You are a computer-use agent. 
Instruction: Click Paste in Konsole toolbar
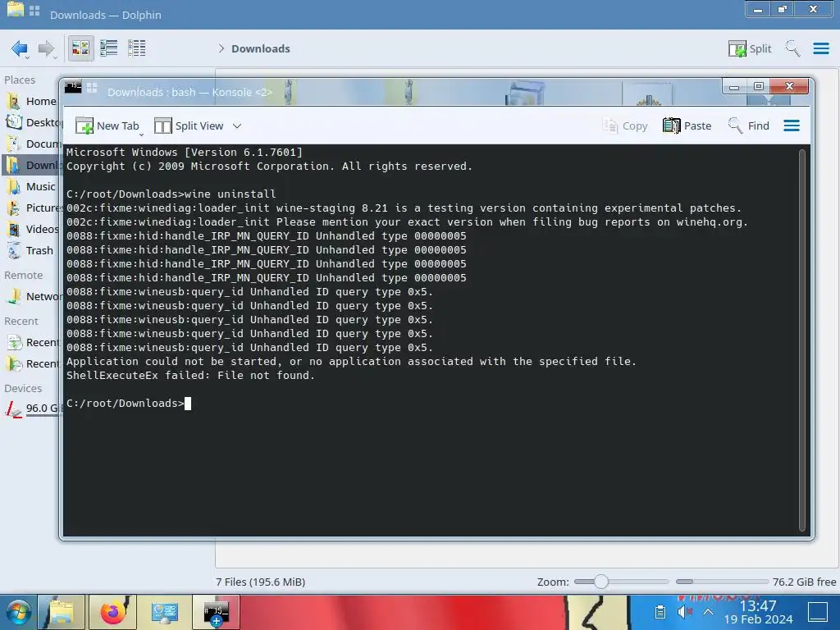tap(687, 126)
